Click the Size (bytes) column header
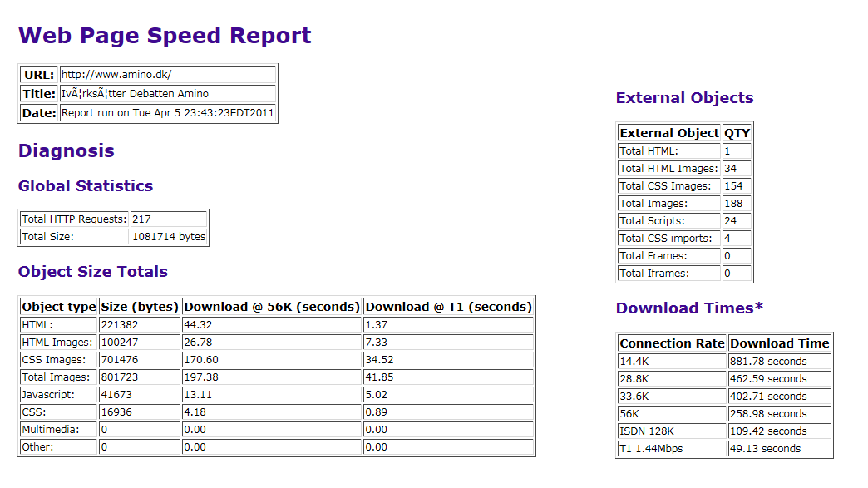This screenshot has height=488, width=868. tap(140, 307)
